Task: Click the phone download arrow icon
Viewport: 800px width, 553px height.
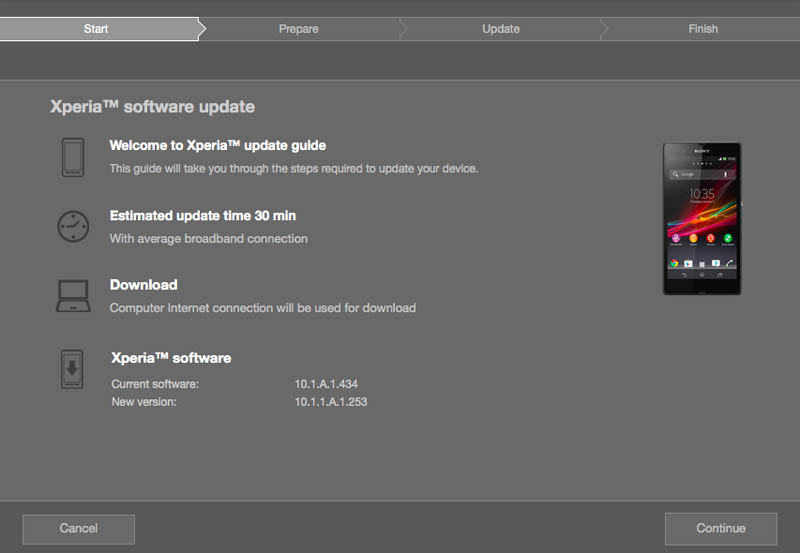Action: point(73,370)
